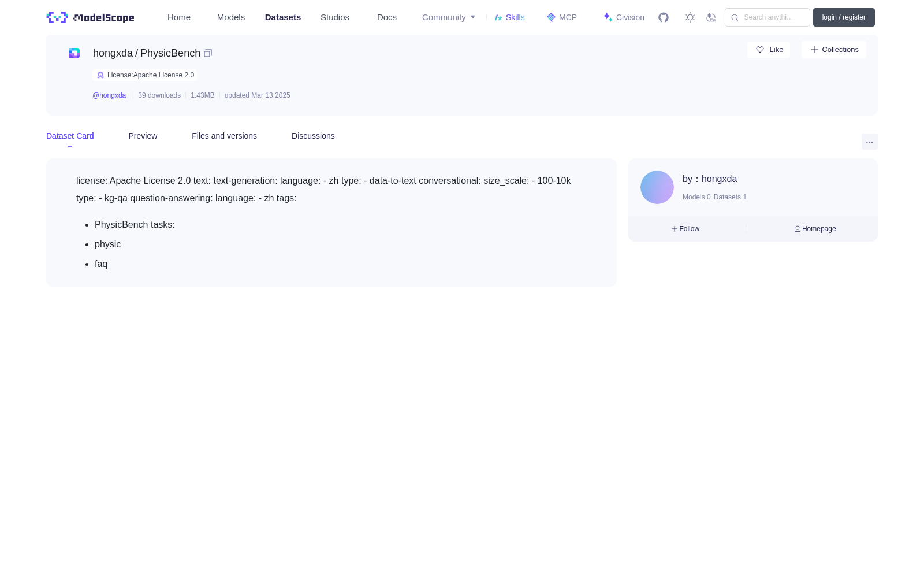
Task: Go to the Home menu item
Action: click(179, 17)
